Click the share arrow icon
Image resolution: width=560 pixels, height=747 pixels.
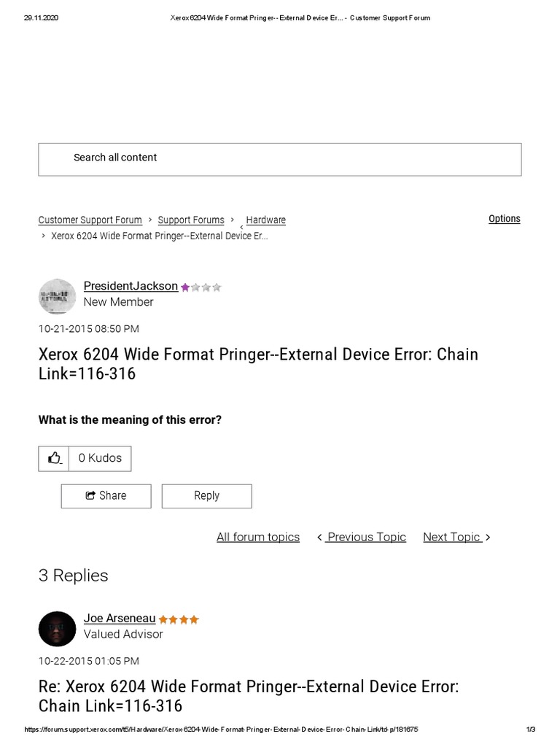tap(90, 496)
